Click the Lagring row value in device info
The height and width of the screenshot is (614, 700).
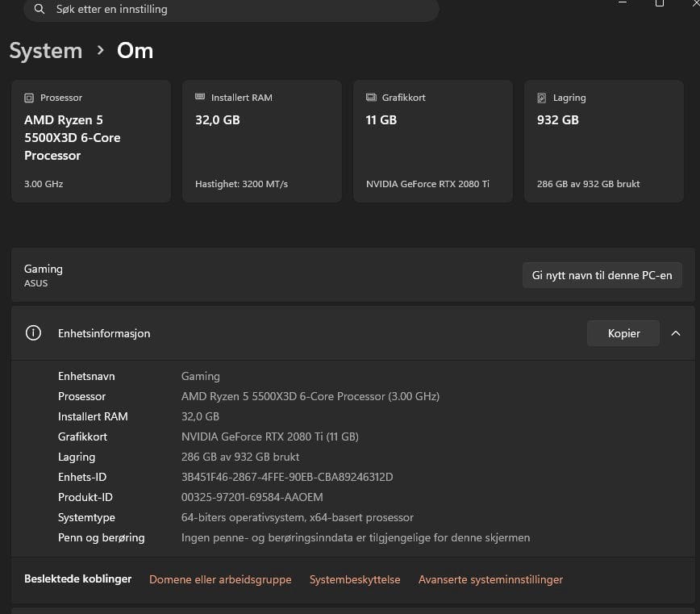click(x=240, y=457)
